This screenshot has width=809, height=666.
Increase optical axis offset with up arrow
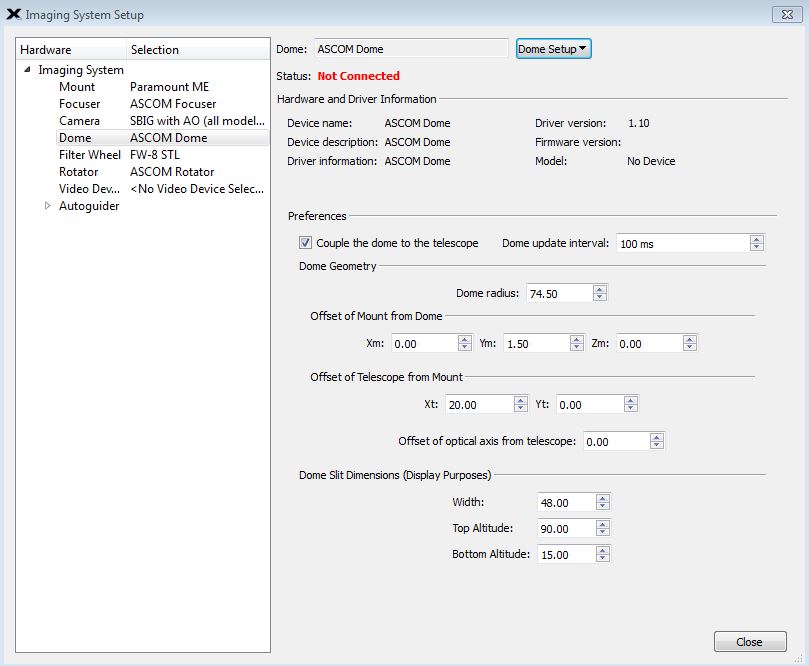[x=657, y=437]
